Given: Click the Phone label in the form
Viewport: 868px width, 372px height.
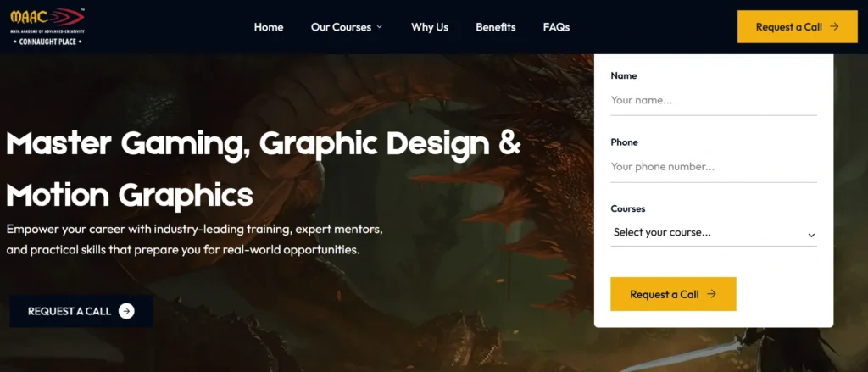Looking at the screenshot, I should click(x=625, y=142).
